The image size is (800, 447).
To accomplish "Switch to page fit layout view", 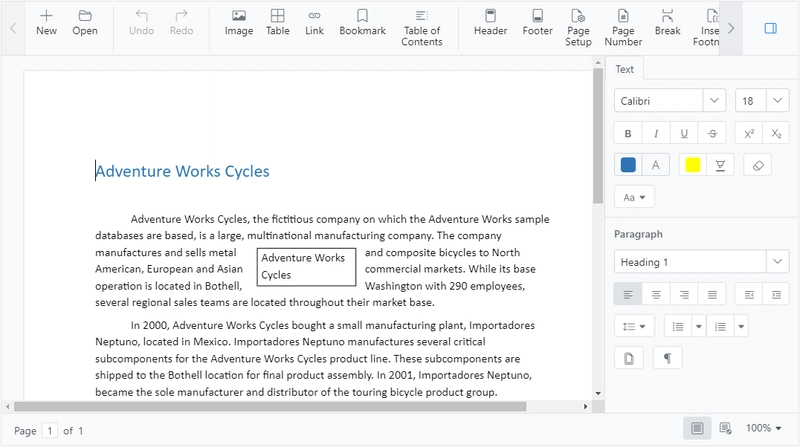I will [x=697, y=428].
